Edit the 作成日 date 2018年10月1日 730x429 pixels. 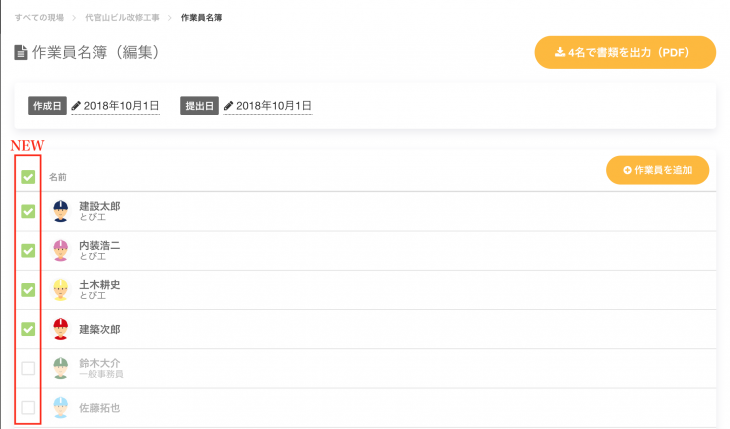(121, 106)
